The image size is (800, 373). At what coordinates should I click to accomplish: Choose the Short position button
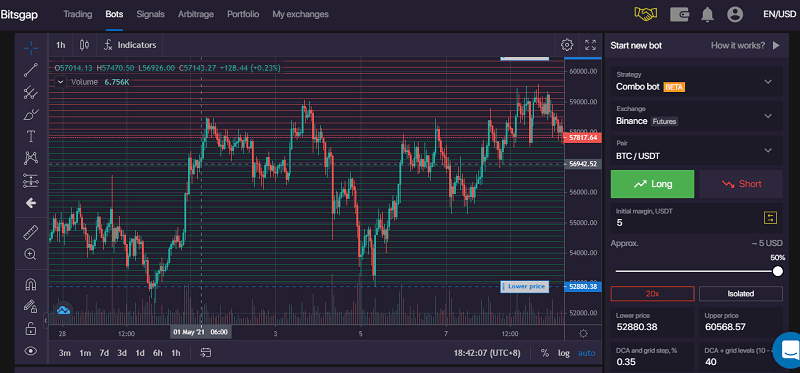(741, 184)
